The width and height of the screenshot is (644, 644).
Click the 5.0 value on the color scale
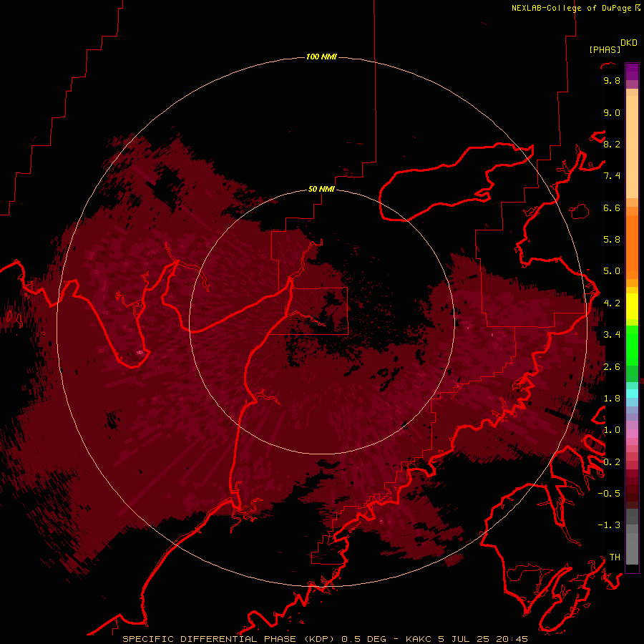point(612,271)
